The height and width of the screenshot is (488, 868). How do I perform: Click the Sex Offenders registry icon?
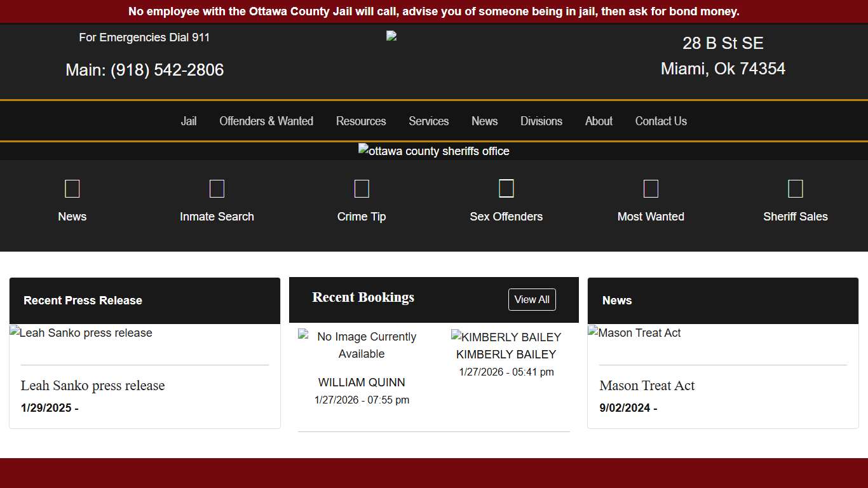tap(506, 188)
